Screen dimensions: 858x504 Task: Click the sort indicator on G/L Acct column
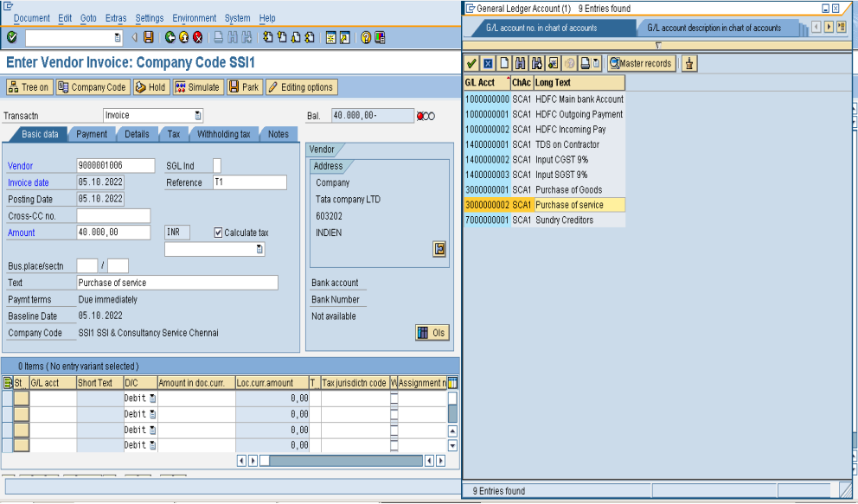(508, 79)
